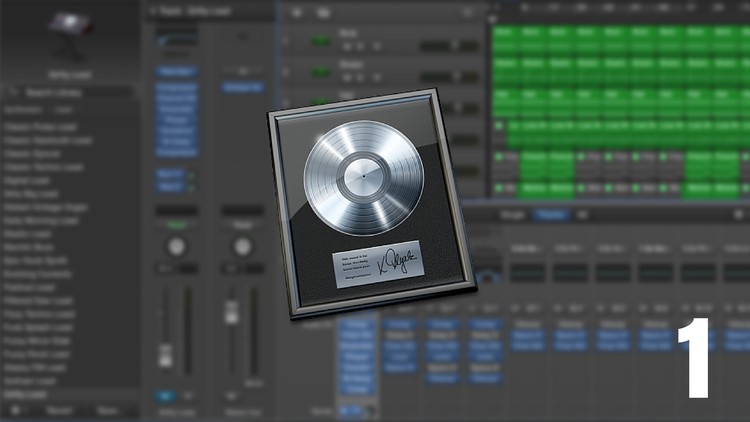Select the Evolving Currents patch
This screenshot has width=750, height=422.
tap(37, 274)
